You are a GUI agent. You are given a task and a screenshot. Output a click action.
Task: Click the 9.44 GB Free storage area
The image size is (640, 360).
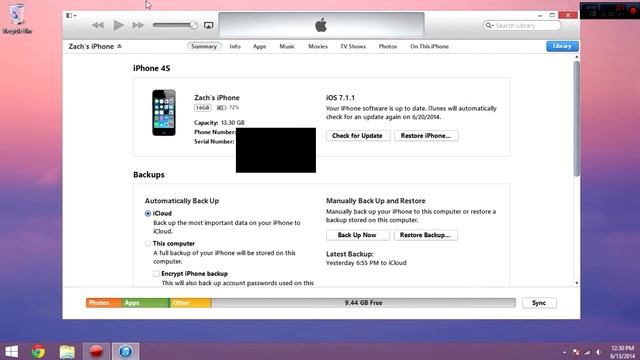363,303
